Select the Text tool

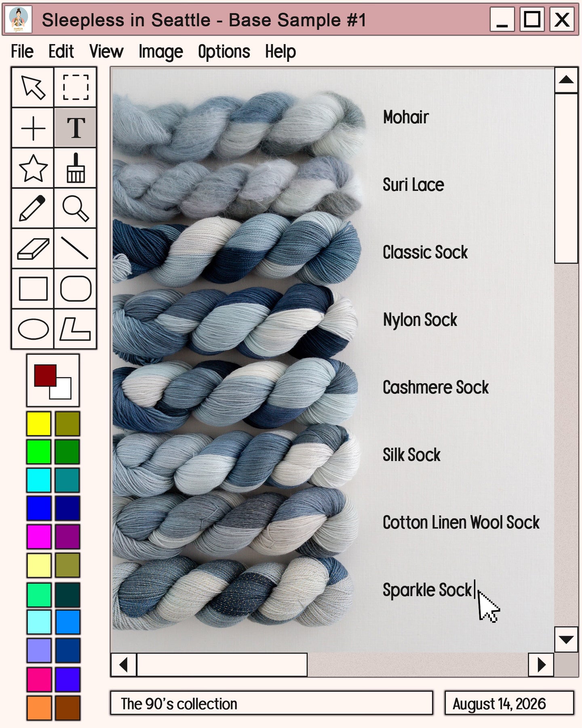click(x=76, y=127)
